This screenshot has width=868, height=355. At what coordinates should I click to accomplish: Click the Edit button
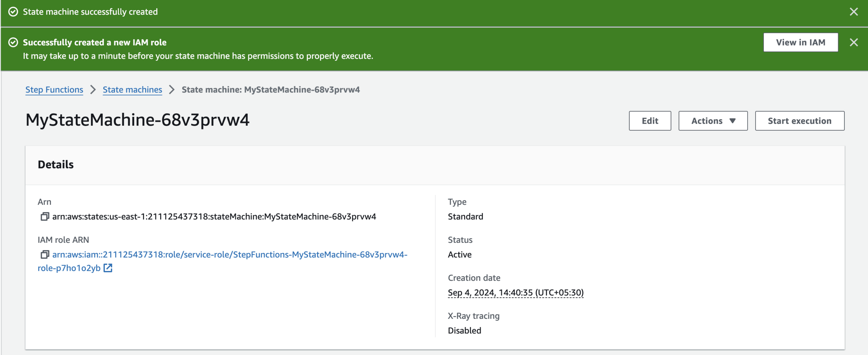coord(650,121)
